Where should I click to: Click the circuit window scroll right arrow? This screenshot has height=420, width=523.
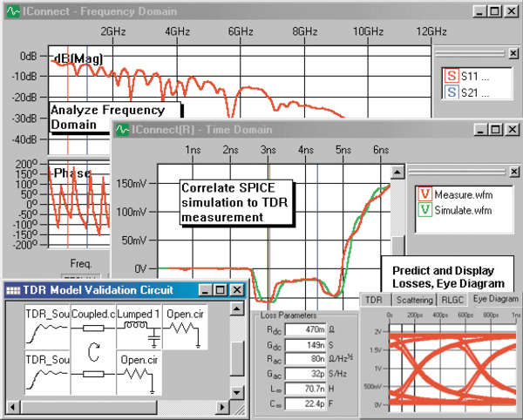tap(222, 407)
